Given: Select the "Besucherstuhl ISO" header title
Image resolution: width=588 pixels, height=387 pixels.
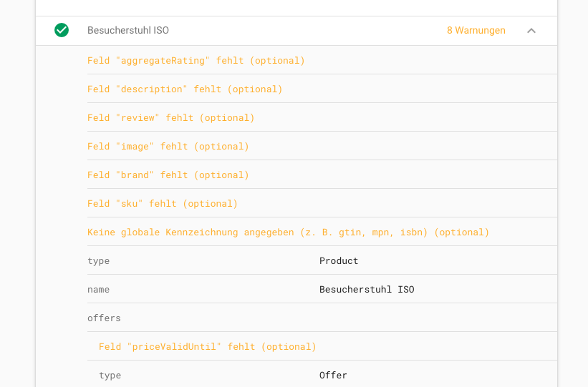Looking at the screenshot, I should 128,31.
